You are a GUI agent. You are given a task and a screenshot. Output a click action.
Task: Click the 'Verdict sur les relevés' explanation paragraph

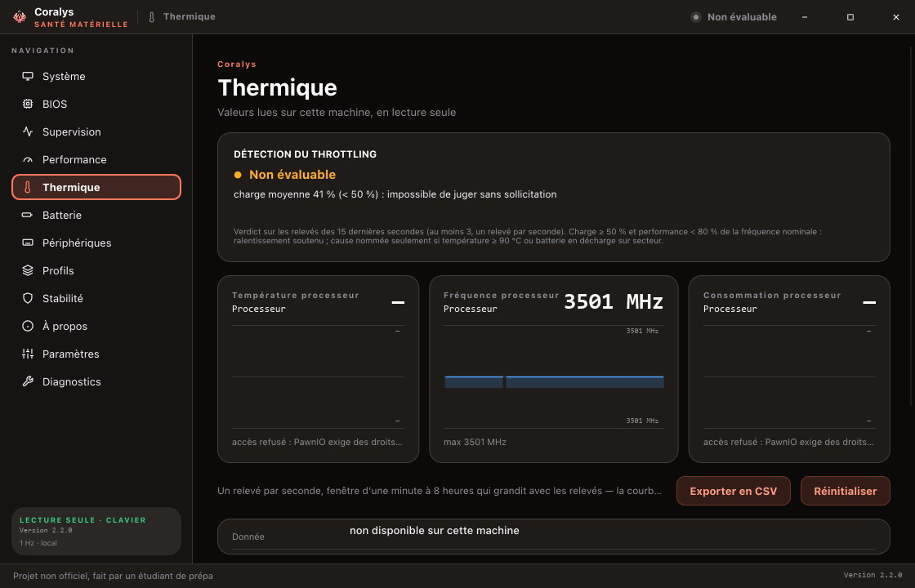click(x=528, y=236)
